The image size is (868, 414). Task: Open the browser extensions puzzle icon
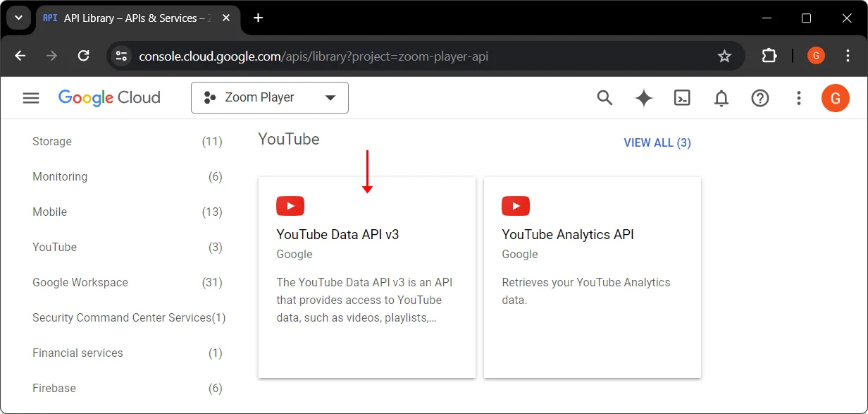(x=769, y=56)
